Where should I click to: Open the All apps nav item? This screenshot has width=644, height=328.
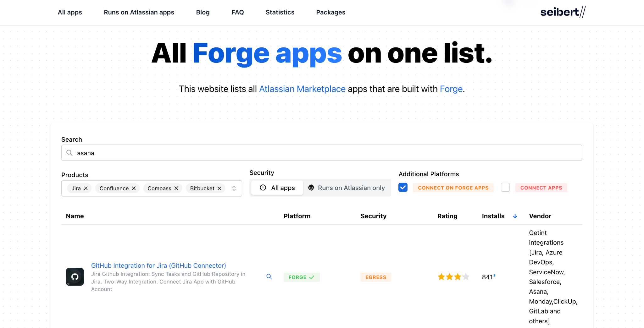coord(70,12)
